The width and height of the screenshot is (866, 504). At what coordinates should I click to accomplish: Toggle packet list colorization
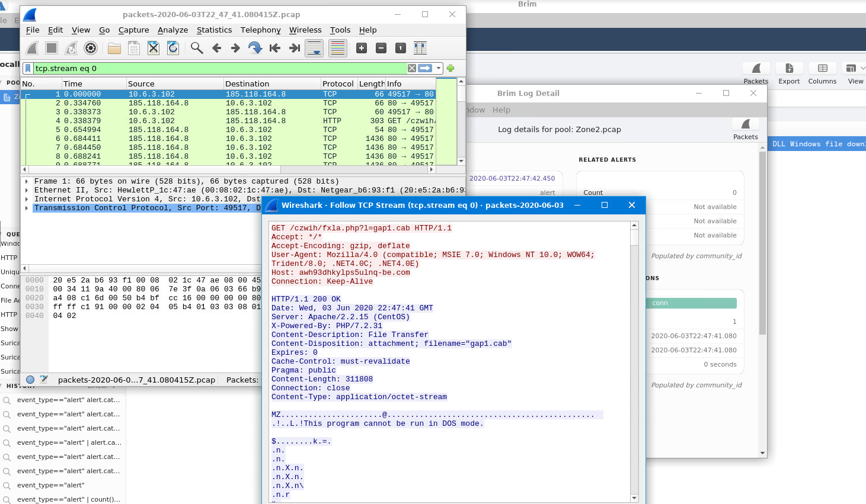pyautogui.click(x=337, y=49)
